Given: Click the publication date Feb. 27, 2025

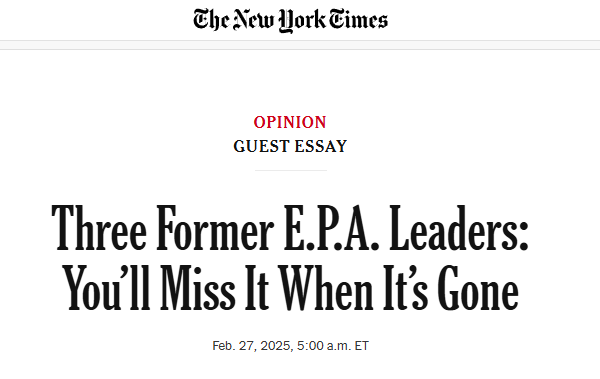Looking at the screenshot, I should click(253, 346).
